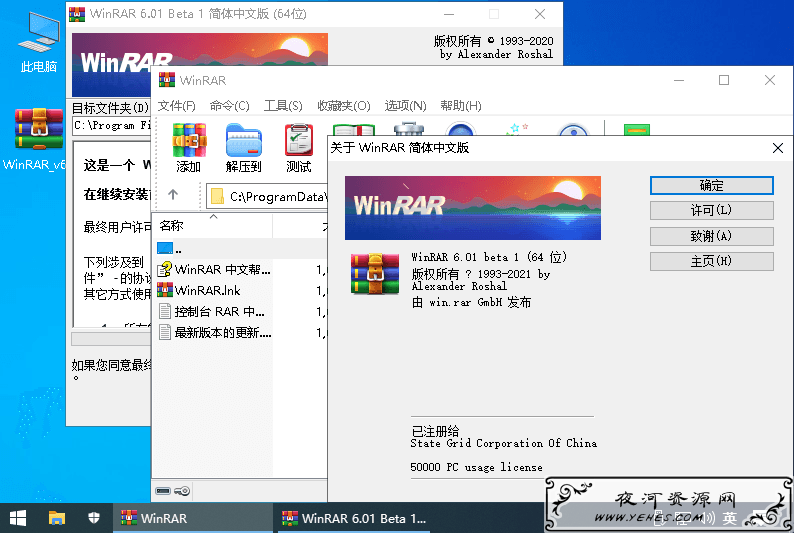Click the 添加 (Add) toolbar icon
Screen dimensions: 794x533
(x=189, y=147)
